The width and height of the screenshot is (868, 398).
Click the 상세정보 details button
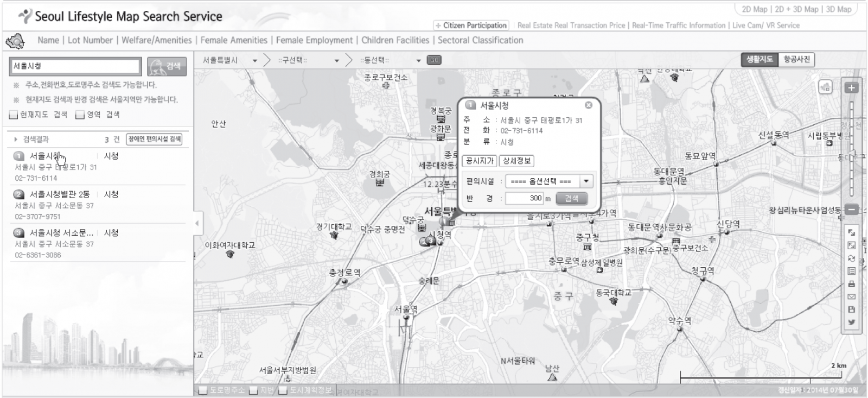pos(516,161)
